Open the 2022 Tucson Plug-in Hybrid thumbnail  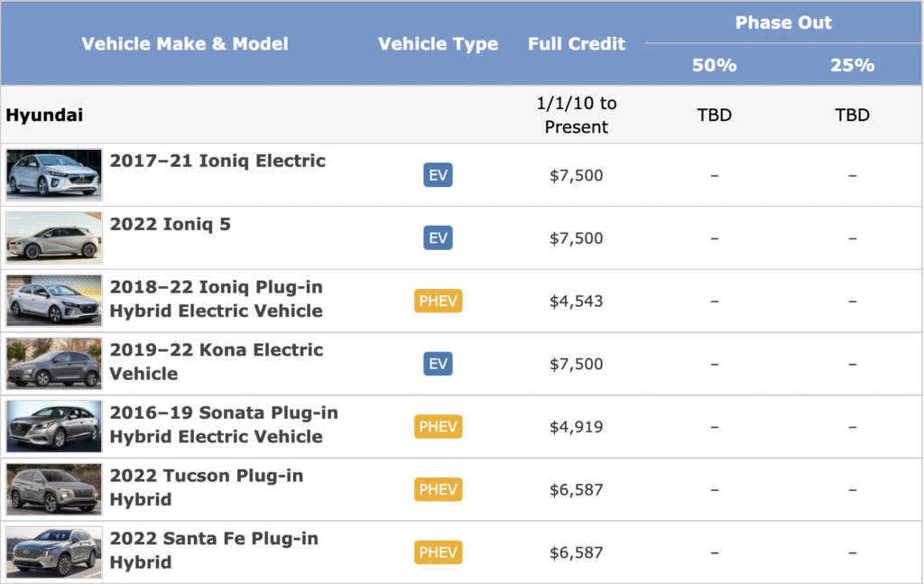click(x=54, y=489)
